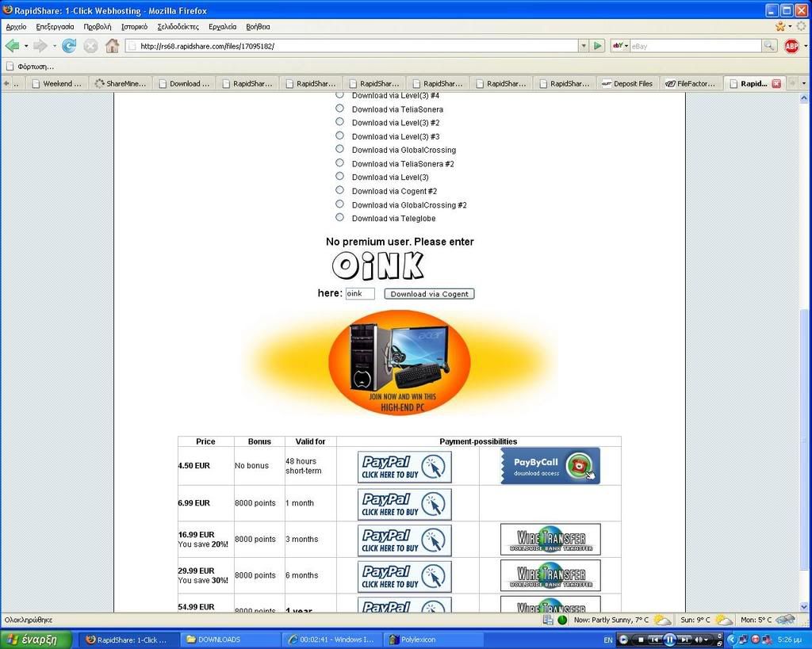Open the Αρχείο menu
The height and width of the screenshot is (649, 812).
tap(17, 26)
